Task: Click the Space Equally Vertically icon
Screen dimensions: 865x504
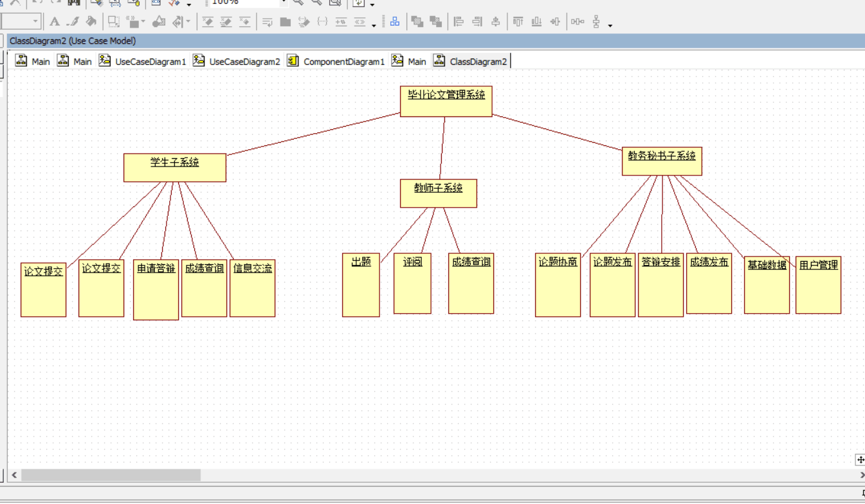Action: (596, 22)
